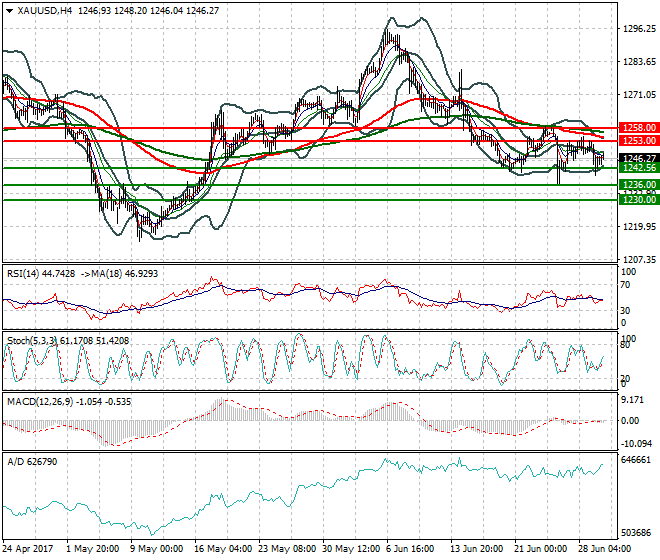The image size is (660, 560).
Task: Click the 646661 A/D scale value
Action: click(636, 461)
